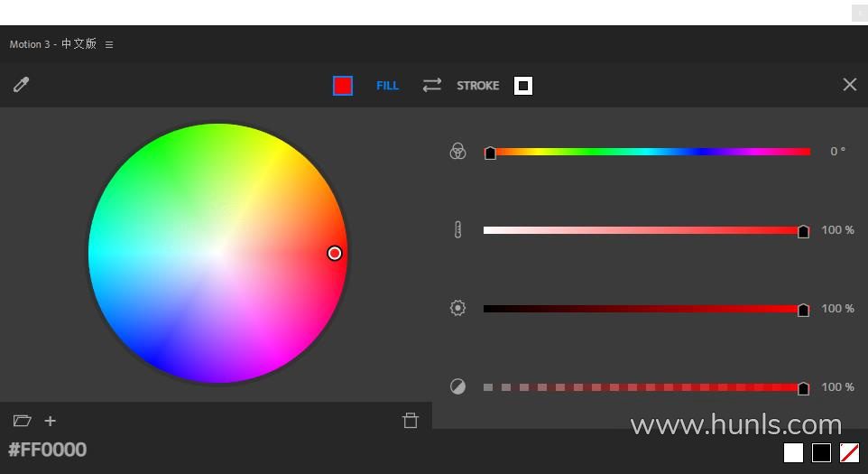The height and width of the screenshot is (474, 868).
Task: Open the swatch folder icon
Action: click(x=23, y=421)
